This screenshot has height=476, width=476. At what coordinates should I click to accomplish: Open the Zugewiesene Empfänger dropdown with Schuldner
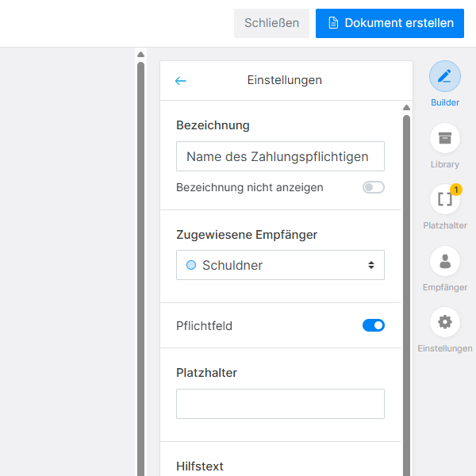(280, 265)
